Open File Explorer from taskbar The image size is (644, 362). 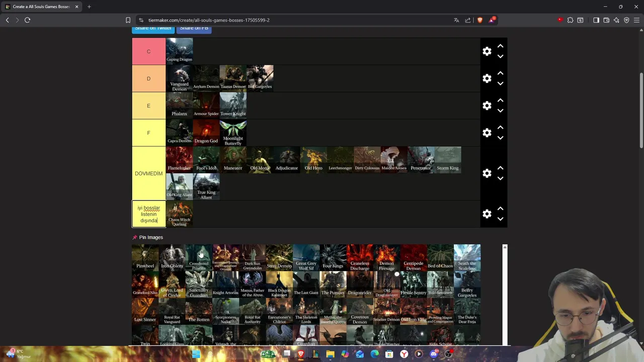(330, 354)
